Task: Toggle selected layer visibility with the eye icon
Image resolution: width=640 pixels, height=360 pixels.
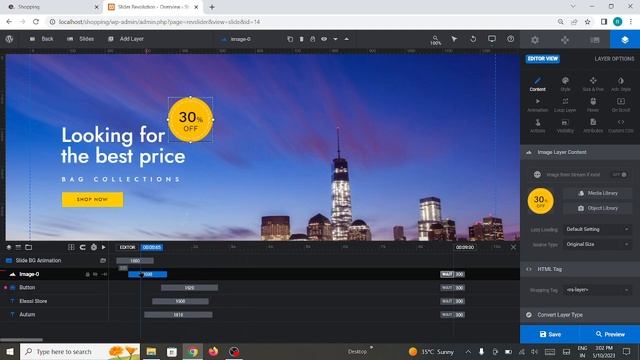Action: 324,39
